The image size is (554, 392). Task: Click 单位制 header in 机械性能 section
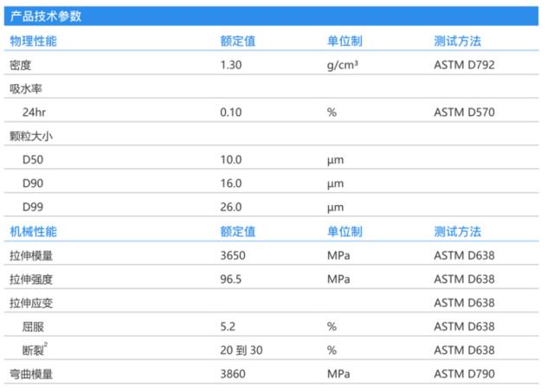345,232
